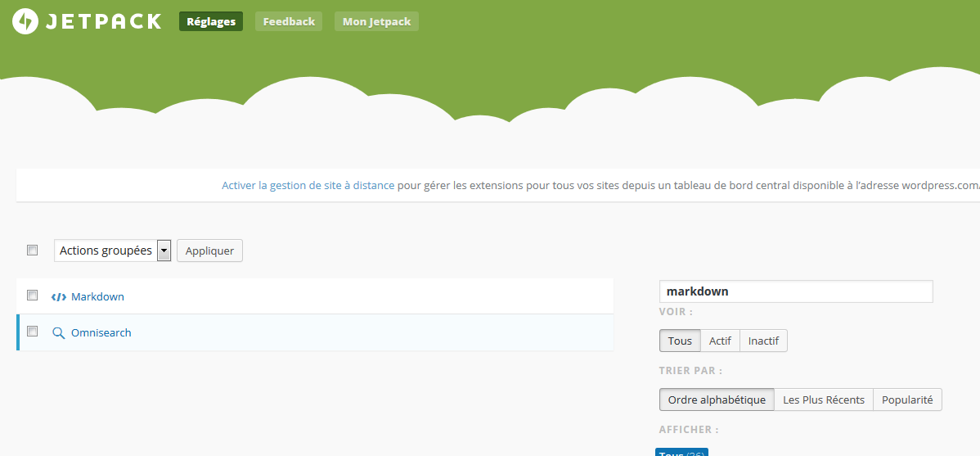This screenshot has width=980, height=456.
Task: Sort modules by Popularité
Action: click(x=907, y=400)
